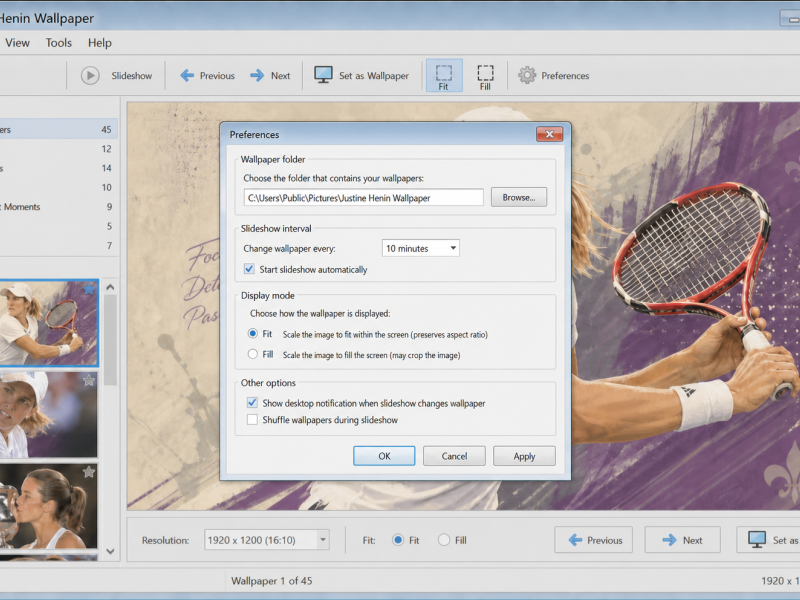
Task: Click the thumbnail list scrollbar thumb
Action: pos(111,340)
